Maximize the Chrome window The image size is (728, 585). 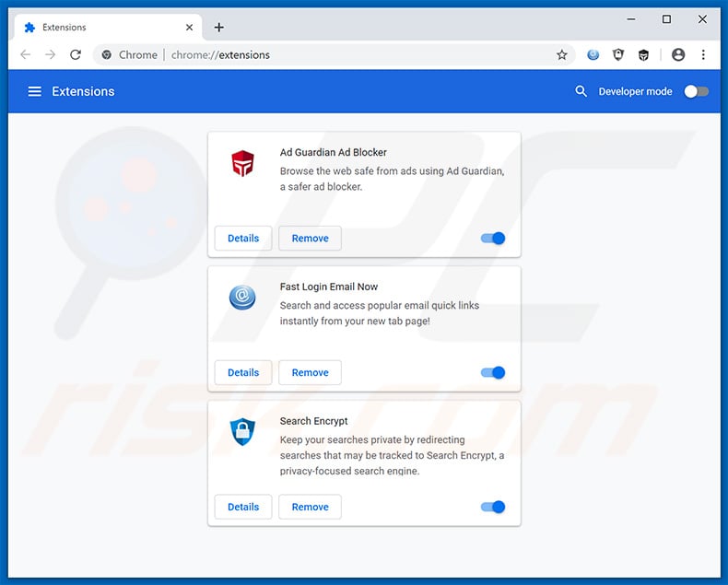click(666, 19)
